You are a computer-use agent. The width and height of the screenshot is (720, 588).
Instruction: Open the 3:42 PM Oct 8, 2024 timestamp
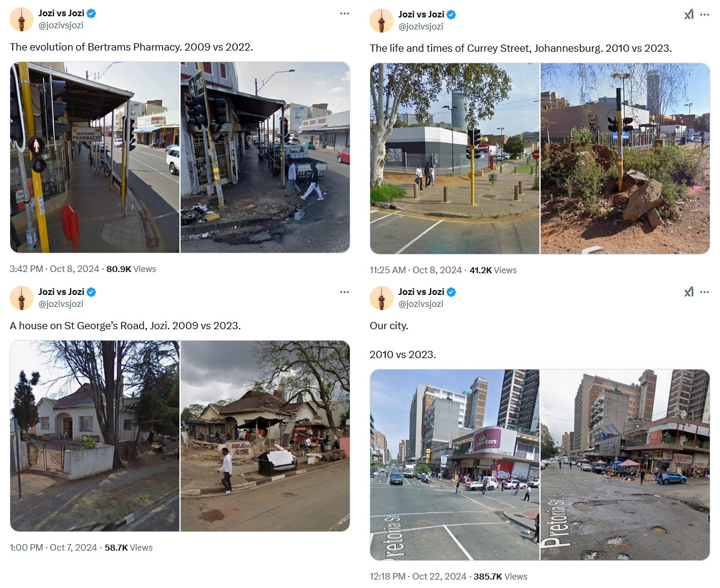click(54, 269)
